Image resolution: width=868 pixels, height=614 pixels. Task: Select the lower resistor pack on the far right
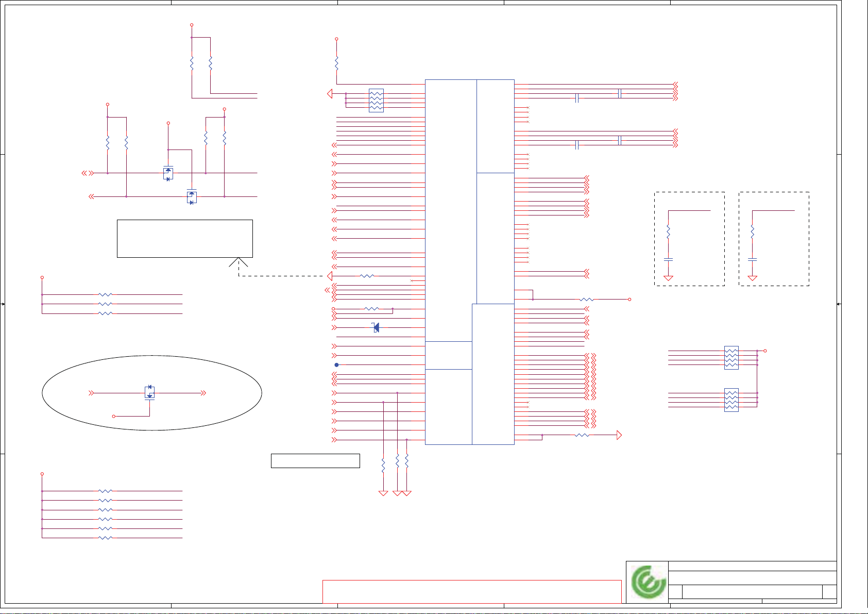731,400
